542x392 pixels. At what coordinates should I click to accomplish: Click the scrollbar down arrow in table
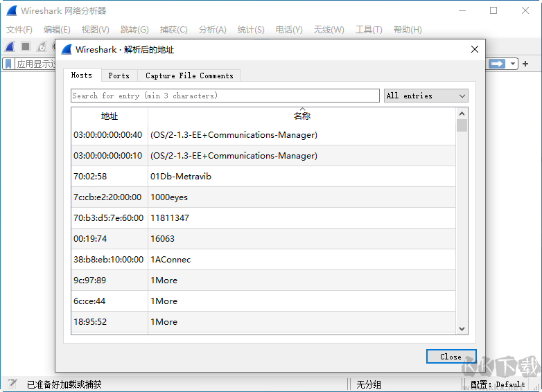(x=462, y=329)
